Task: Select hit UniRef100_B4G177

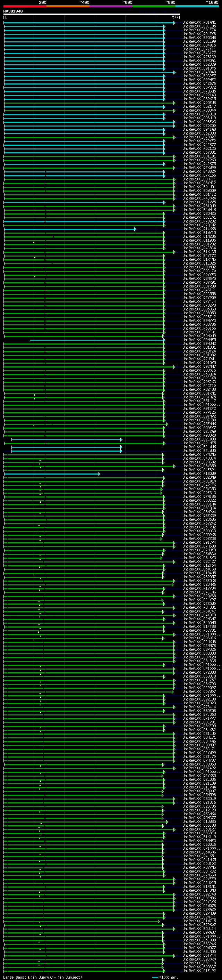Action: tap(199, 53)
